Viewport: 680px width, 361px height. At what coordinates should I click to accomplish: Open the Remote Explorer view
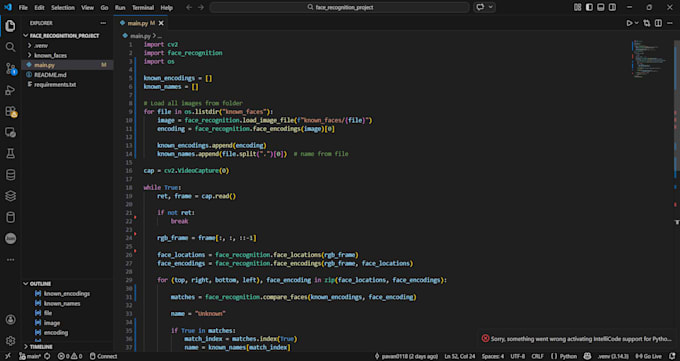pos(10,132)
